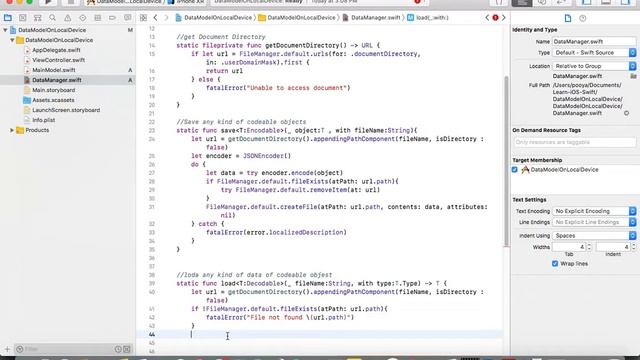
Task: Select load(_:with:) in jump bar
Action: pos(428,18)
